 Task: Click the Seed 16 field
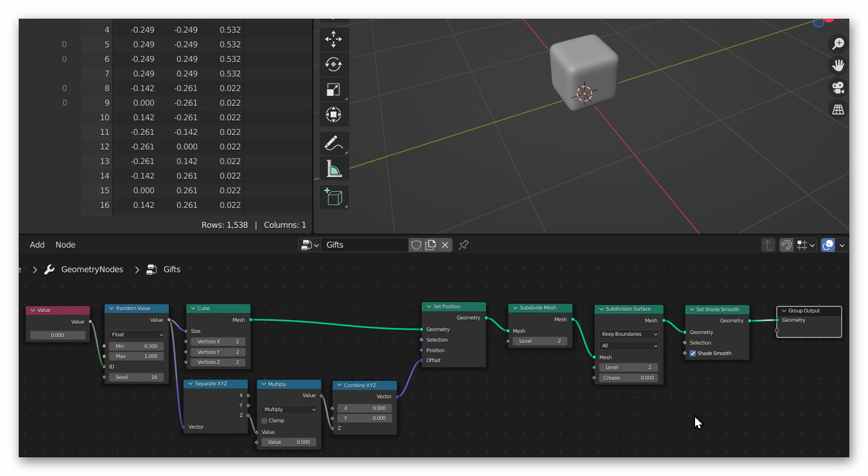137,377
